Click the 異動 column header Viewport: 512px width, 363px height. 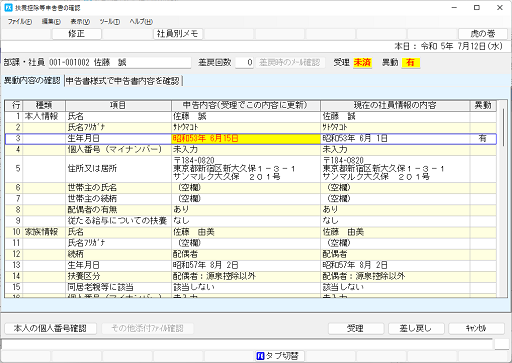[483, 105]
